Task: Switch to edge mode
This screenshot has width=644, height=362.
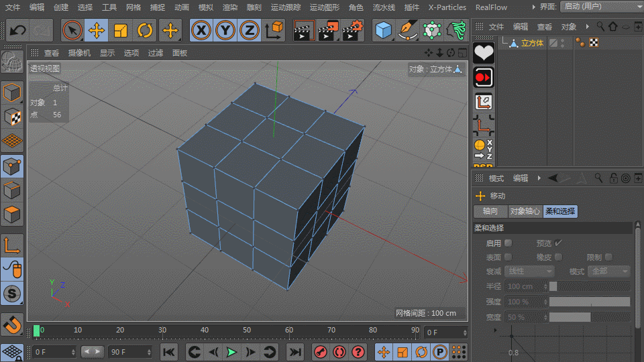Action: (x=12, y=190)
